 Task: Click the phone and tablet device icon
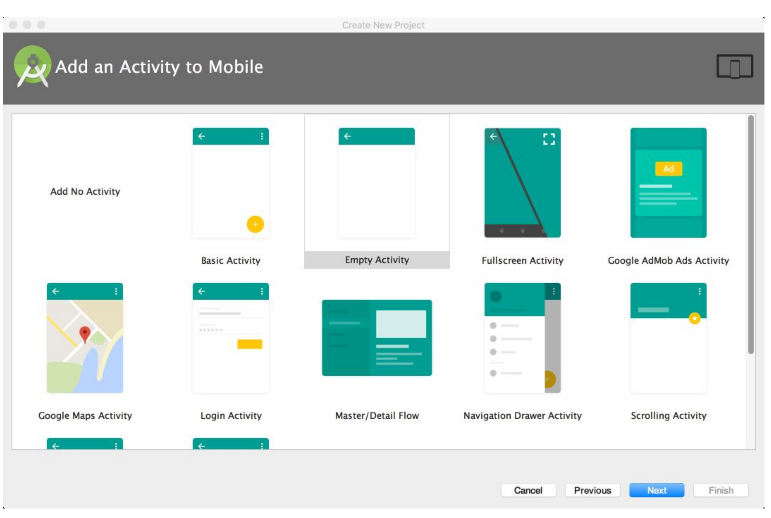734,67
